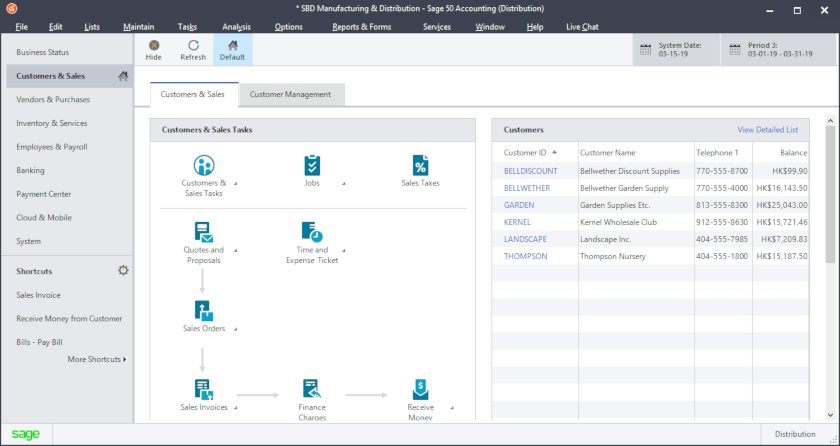The image size is (840, 446).
Task: Select the Customers & Sales tab
Action: click(193, 94)
